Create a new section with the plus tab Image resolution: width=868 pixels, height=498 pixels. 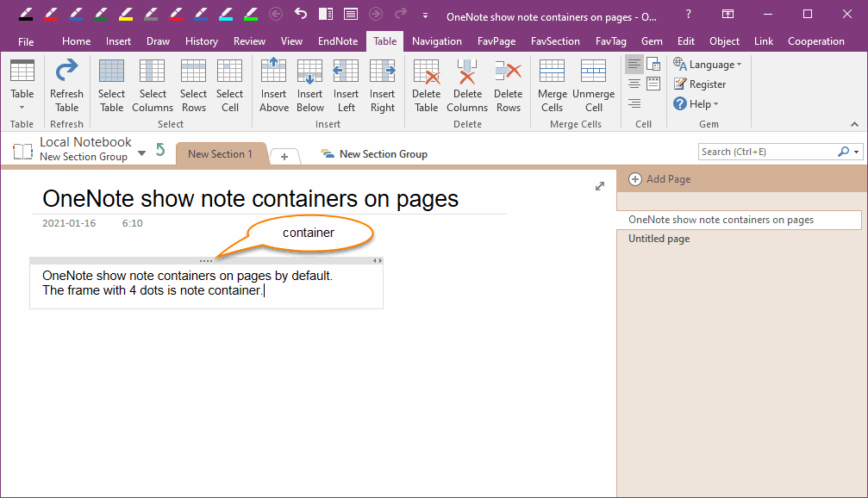click(x=284, y=157)
